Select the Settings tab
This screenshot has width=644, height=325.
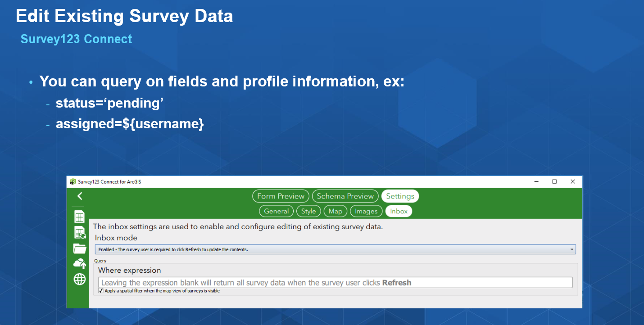click(400, 196)
